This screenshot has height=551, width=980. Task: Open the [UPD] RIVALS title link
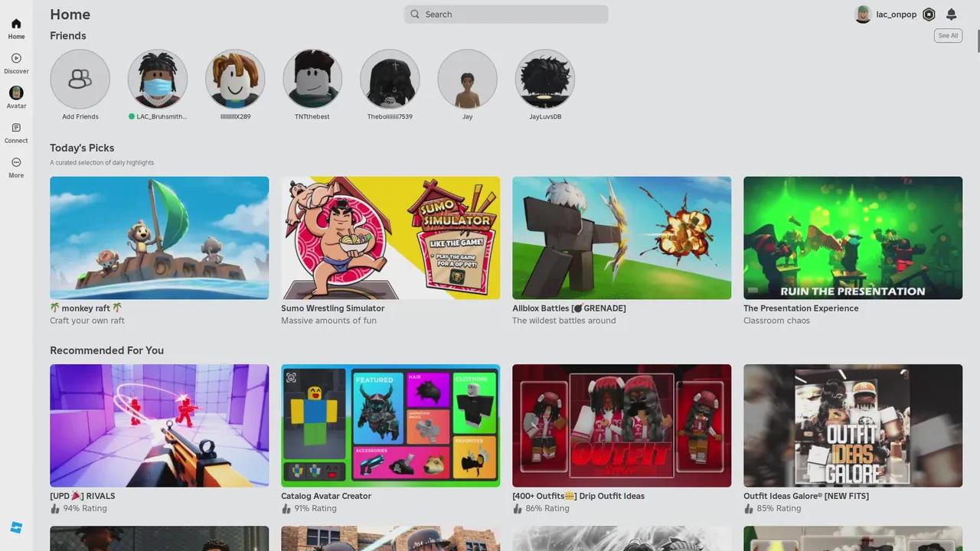(x=83, y=496)
